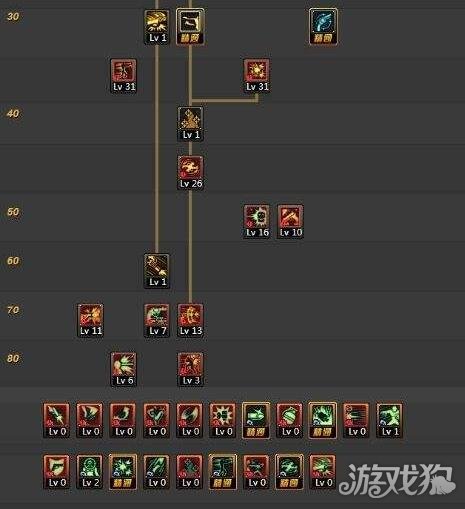The image size is (465, 509).
Task: Choose the skill icon labeled Lv 10
Action: click(290, 222)
